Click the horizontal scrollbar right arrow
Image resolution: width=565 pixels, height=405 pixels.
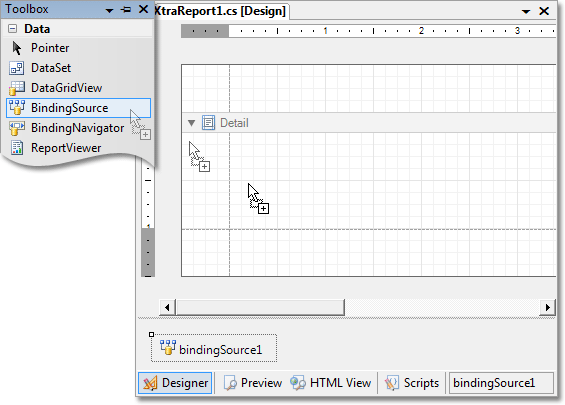click(547, 307)
